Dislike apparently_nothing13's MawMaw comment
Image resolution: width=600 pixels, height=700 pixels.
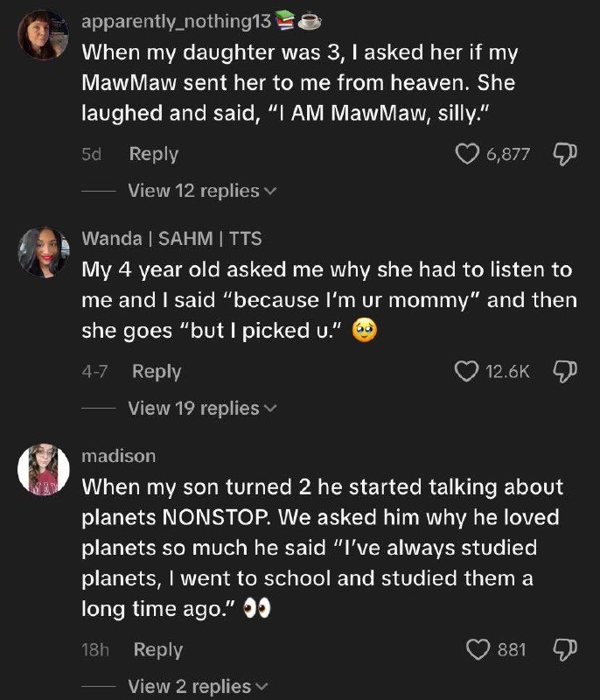[564, 155]
